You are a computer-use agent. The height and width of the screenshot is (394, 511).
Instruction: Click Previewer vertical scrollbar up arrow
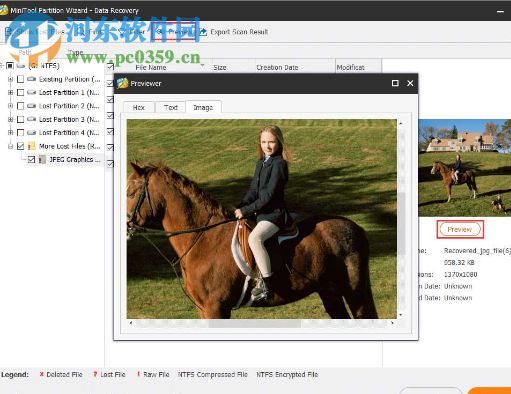pos(401,123)
